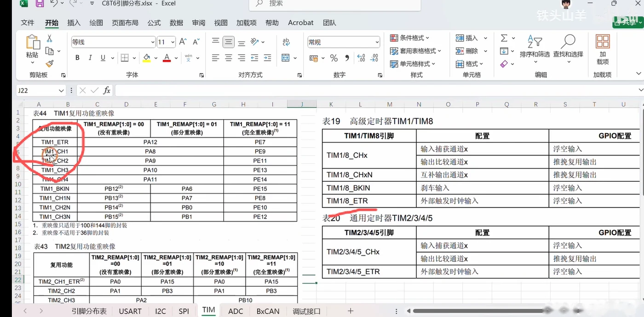The image size is (644, 317).
Task: Increase decimal places icon
Action: point(361,58)
